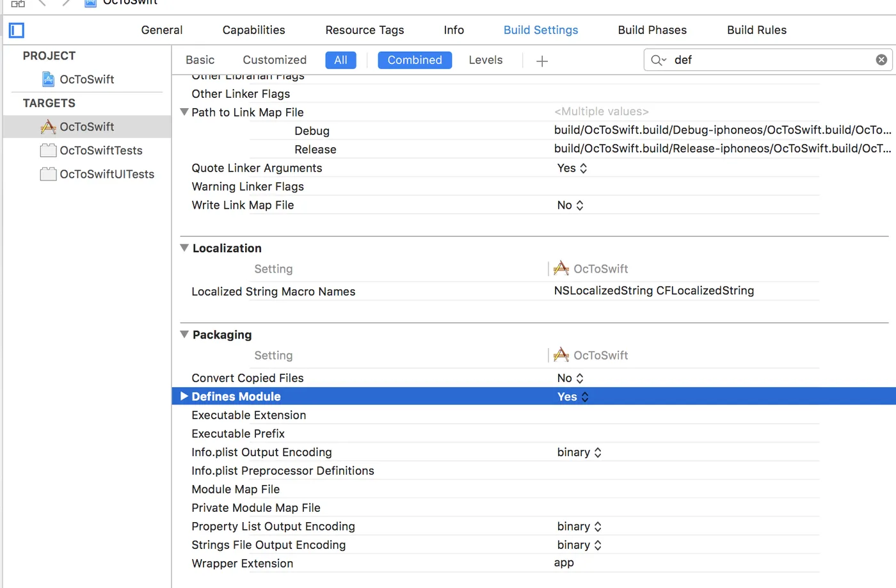Add a build setting with plus icon

click(542, 61)
